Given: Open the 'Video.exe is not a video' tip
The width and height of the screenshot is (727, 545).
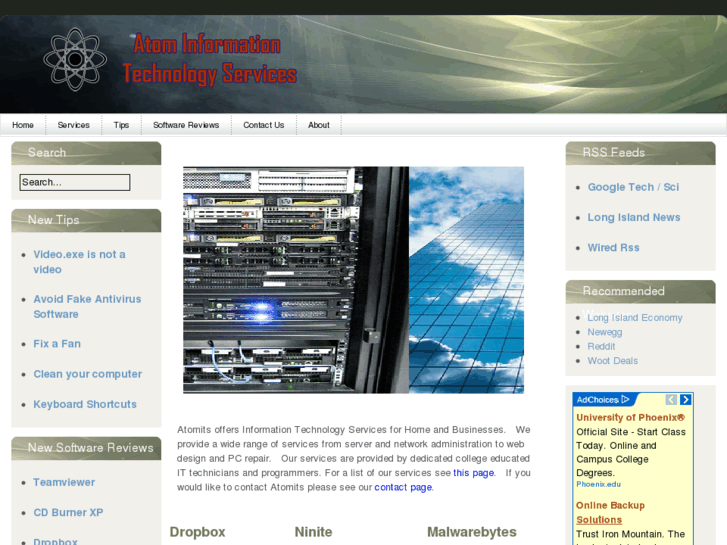Looking at the screenshot, I should coord(79,262).
